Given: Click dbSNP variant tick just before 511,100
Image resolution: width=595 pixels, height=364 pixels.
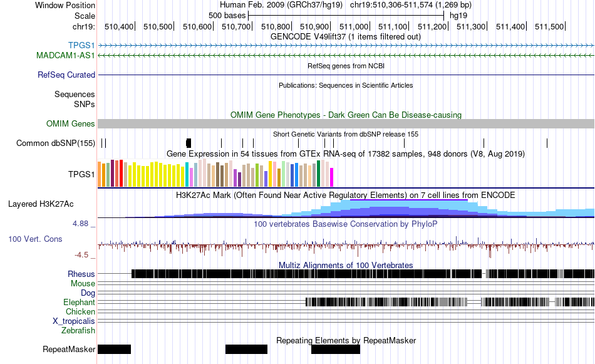Looking at the screenshot, I should click(404, 143).
